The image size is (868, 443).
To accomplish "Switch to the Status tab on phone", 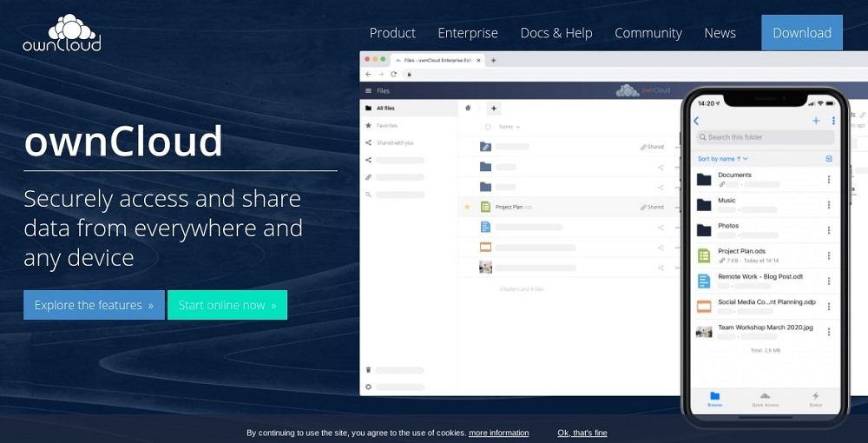I will pyautogui.click(x=815, y=400).
